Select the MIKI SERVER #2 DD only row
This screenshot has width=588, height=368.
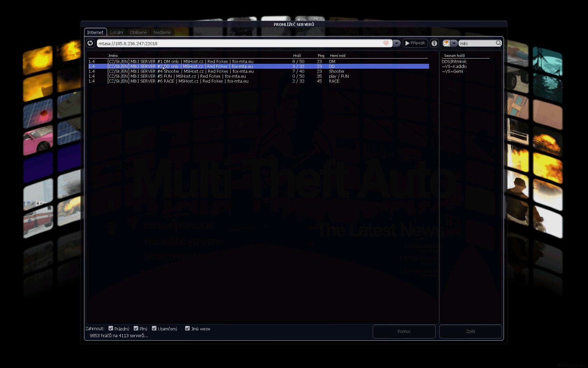[259, 66]
